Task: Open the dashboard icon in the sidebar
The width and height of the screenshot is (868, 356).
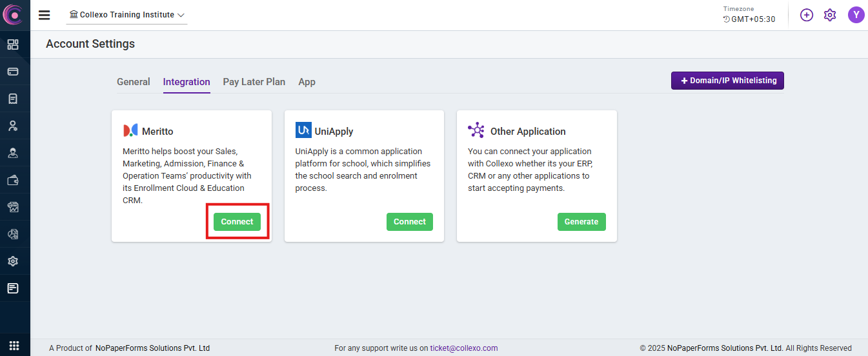Action: 13,44
